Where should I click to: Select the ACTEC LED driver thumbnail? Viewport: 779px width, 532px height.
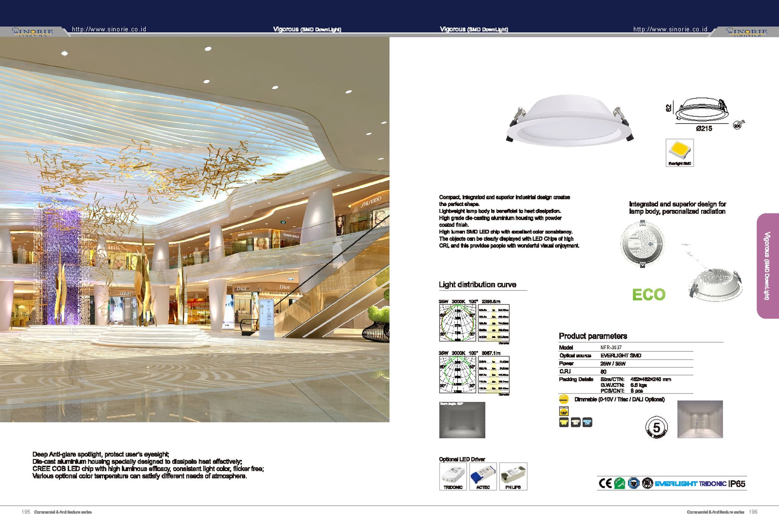pyautogui.click(x=483, y=476)
